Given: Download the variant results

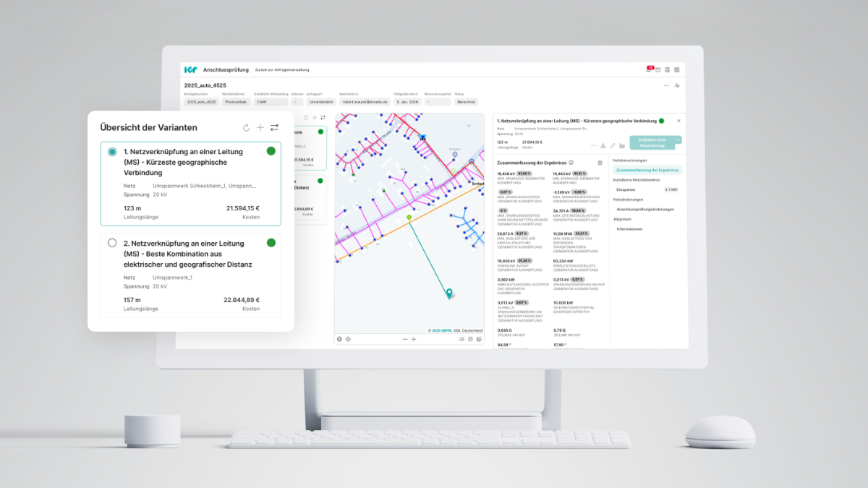Looking at the screenshot, I should tap(603, 145).
